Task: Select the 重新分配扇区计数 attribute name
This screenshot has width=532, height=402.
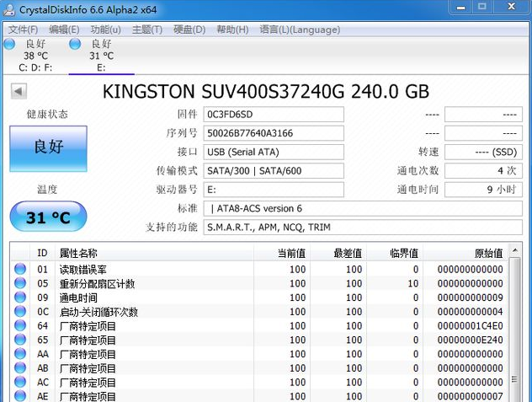Action: click(98, 284)
